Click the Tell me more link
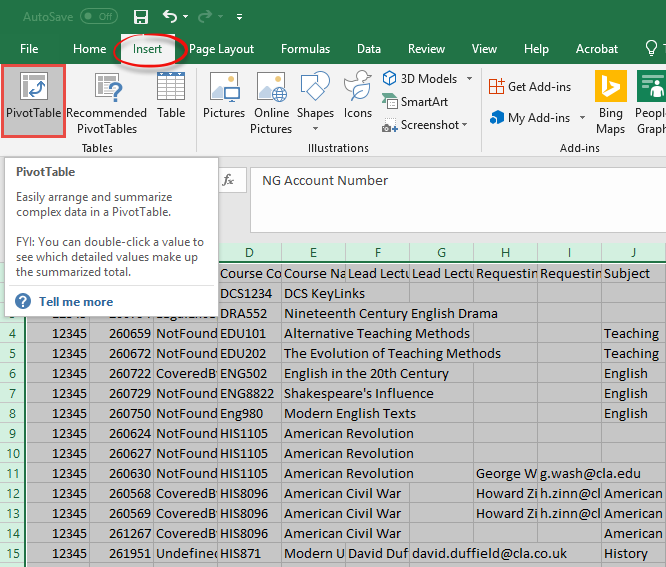Image resolution: width=666 pixels, height=567 pixels. coord(75,302)
